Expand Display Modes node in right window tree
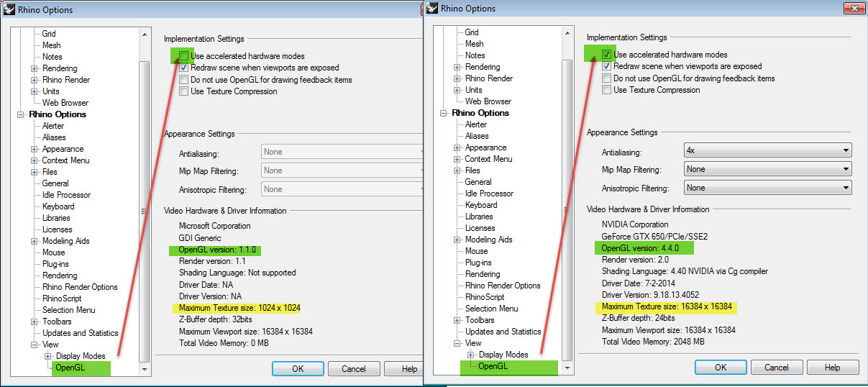This screenshot has width=868, height=387. (470, 355)
